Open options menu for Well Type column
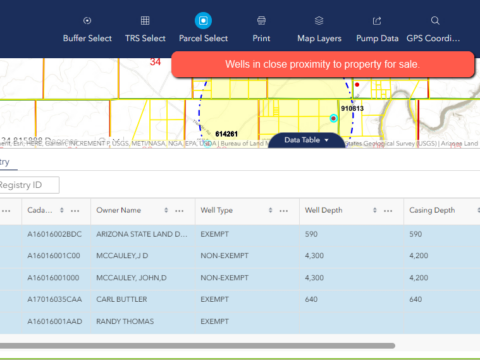This screenshot has width=480, height=360. (284, 211)
